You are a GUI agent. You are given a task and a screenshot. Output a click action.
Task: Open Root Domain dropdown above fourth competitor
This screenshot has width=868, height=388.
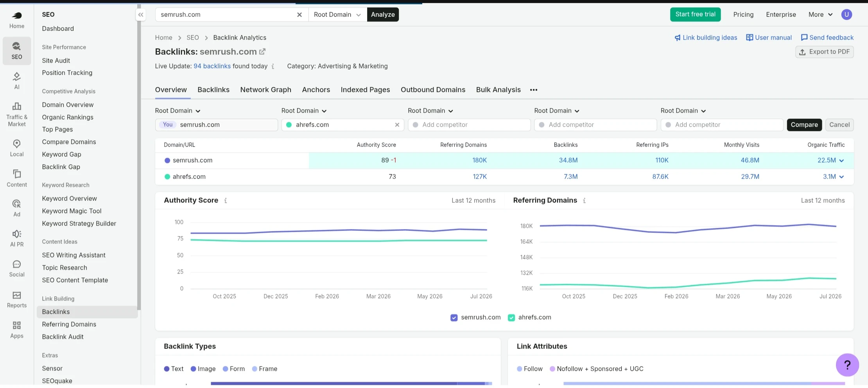pos(557,111)
